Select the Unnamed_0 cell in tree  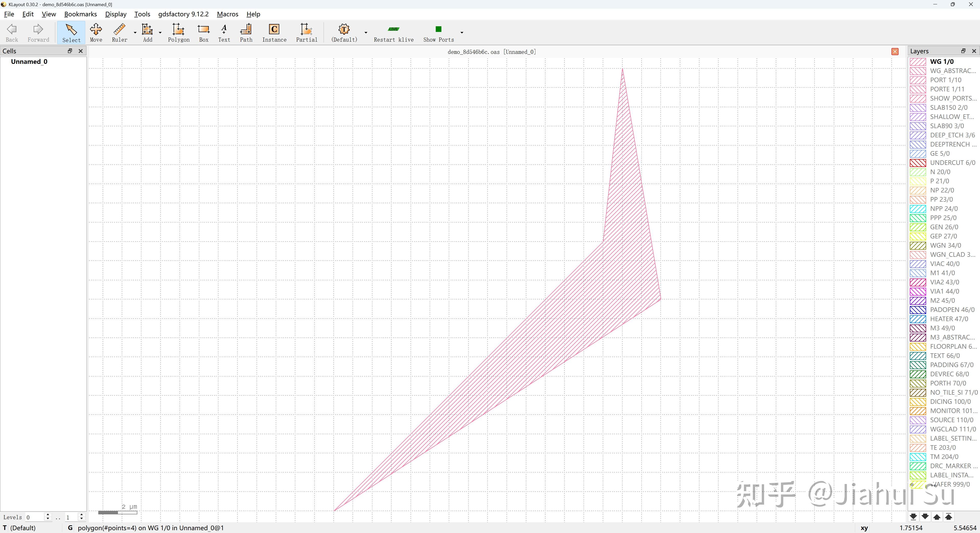[29, 62]
